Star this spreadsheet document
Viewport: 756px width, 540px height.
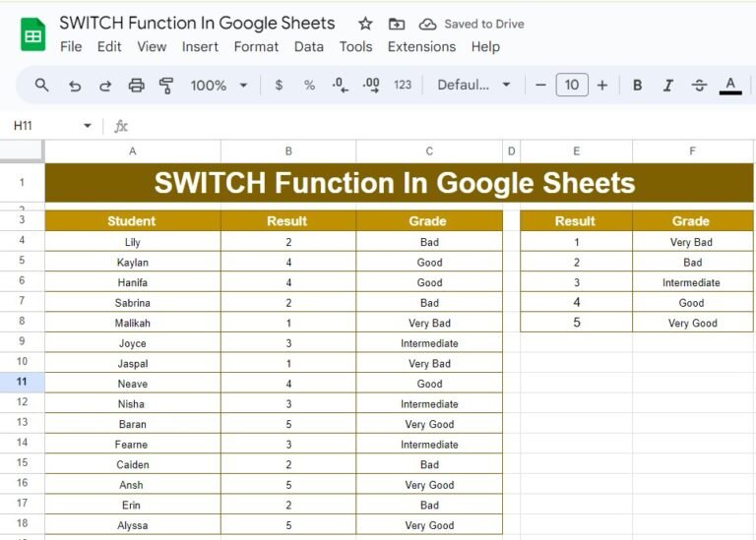pyautogui.click(x=365, y=24)
